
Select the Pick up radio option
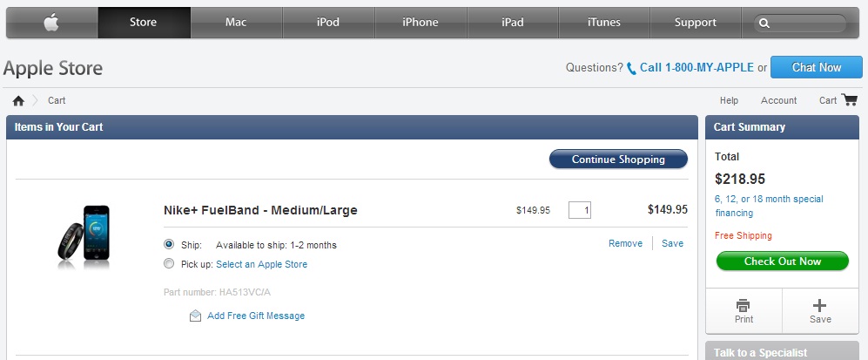pyautogui.click(x=169, y=263)
